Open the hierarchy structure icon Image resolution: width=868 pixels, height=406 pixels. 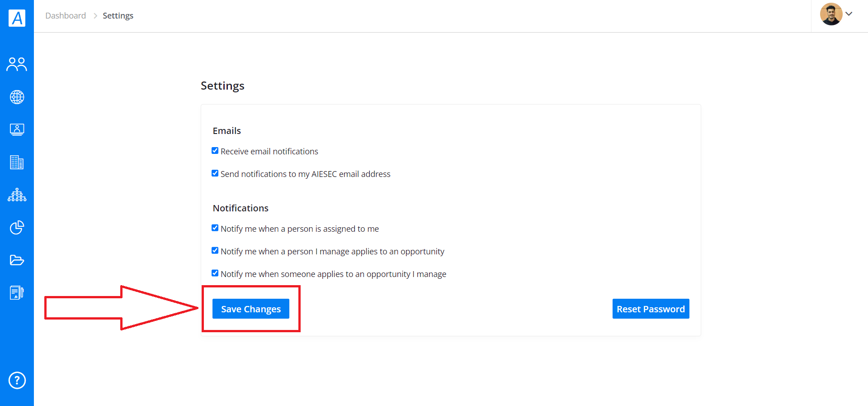(17, 195)
